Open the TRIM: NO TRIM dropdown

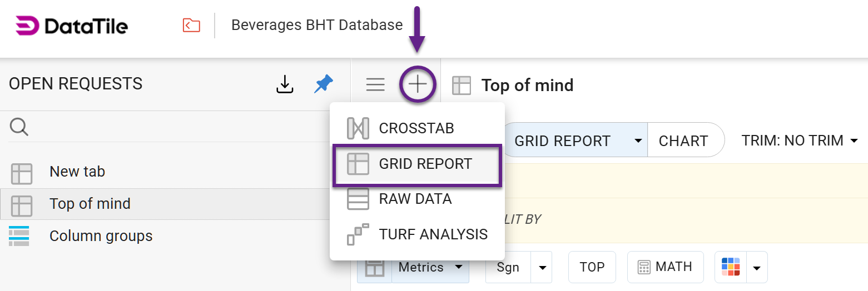pos(800,141)
